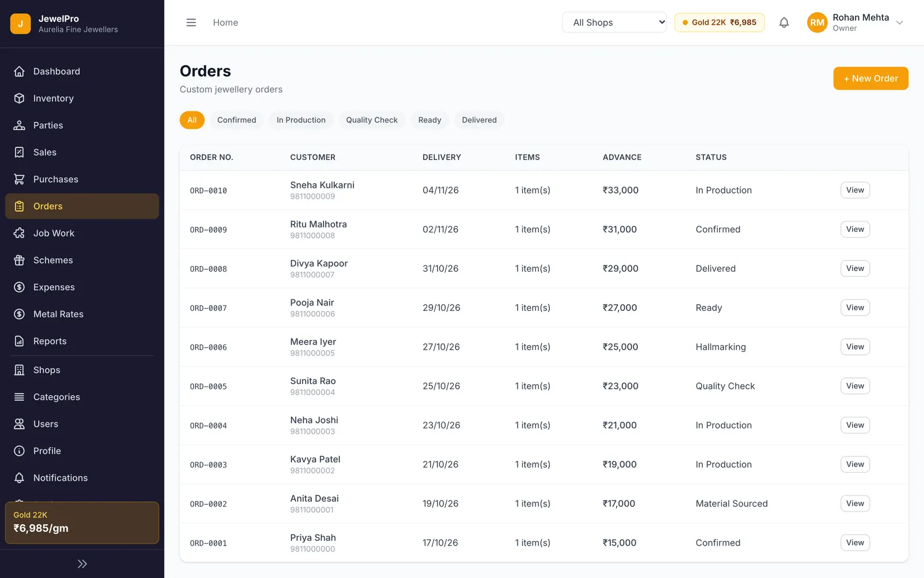Click the Metal Rates icon
Viewport: 924px width, 578px height.
(x=19, y=314)
